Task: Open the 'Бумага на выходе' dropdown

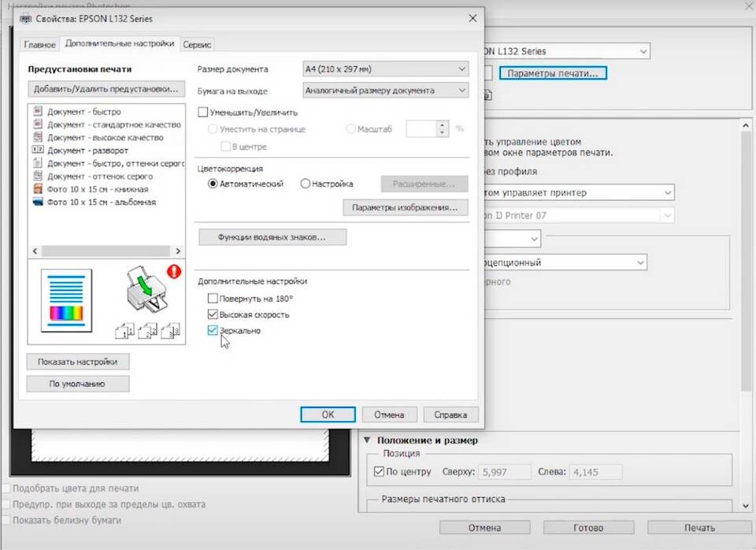Action: tap(386, 90)
